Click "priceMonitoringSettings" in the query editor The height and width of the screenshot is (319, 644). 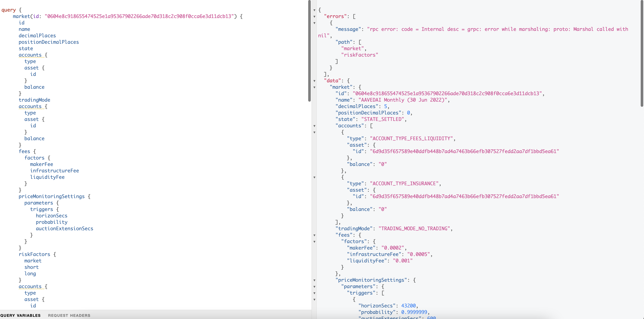(52, 196)
